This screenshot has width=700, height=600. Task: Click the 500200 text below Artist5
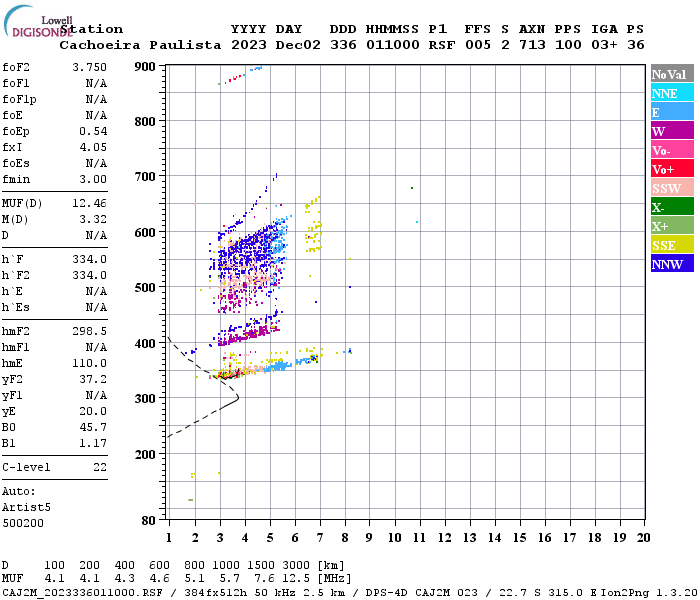[x=23, y=523]
